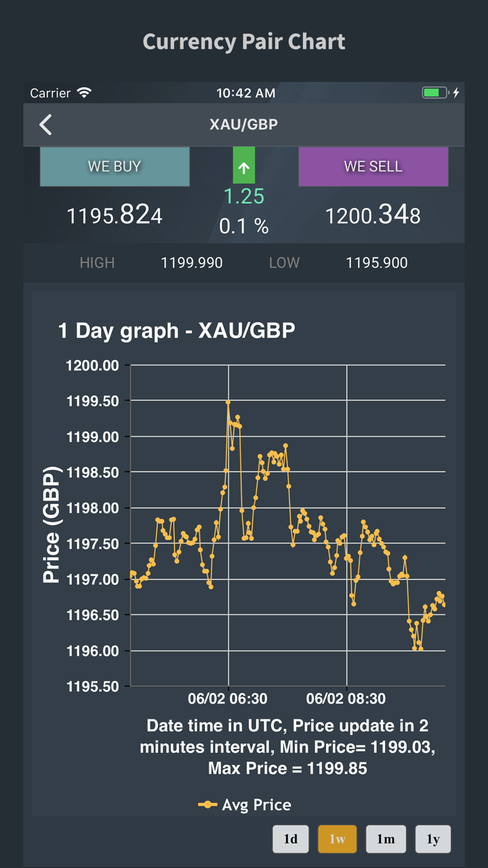Viewport: 488px width, 868px height.
Task: Tap the 06/02 08:30 axis label
Action: [x=346, y=698]
